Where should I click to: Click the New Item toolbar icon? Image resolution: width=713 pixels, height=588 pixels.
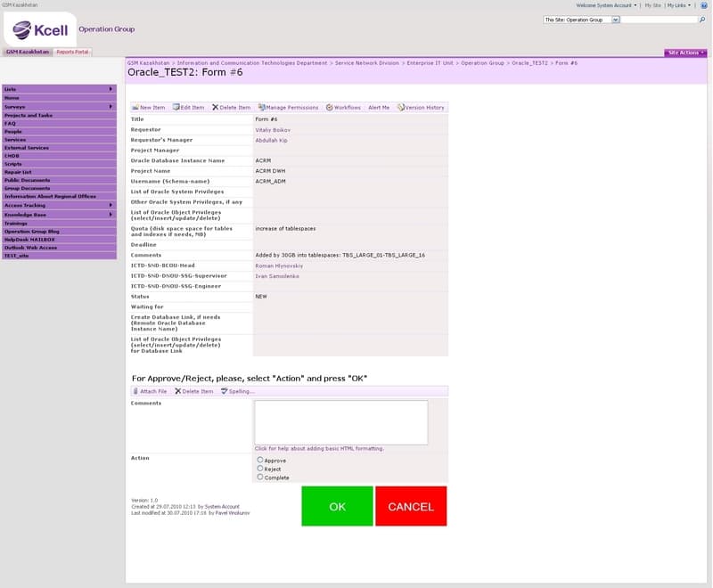pos(135,107)
